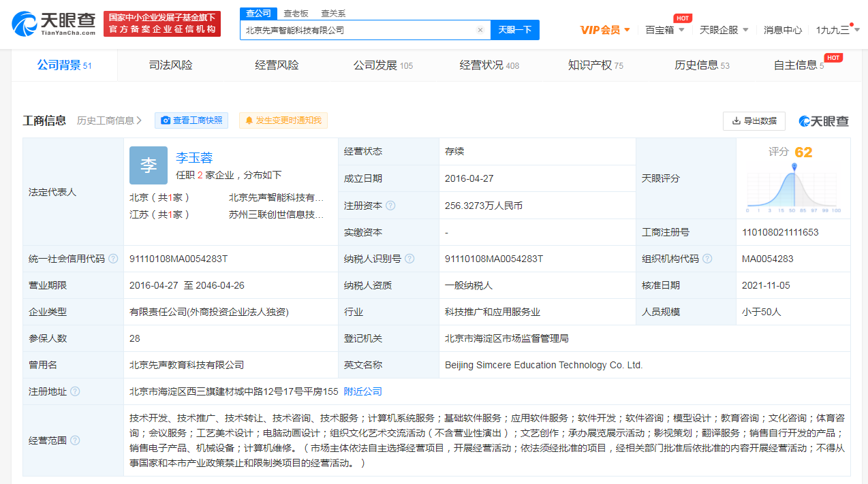Click staff size value 小于50人
868x484 pixels.
click(x=762, y=312)
